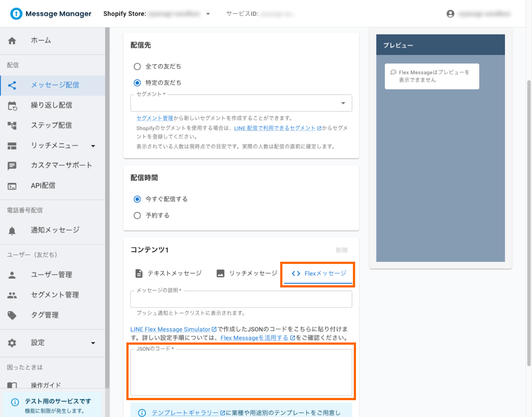Click the sidebar vertical scrollbar

pyautogui.click(x=107, y=208)
